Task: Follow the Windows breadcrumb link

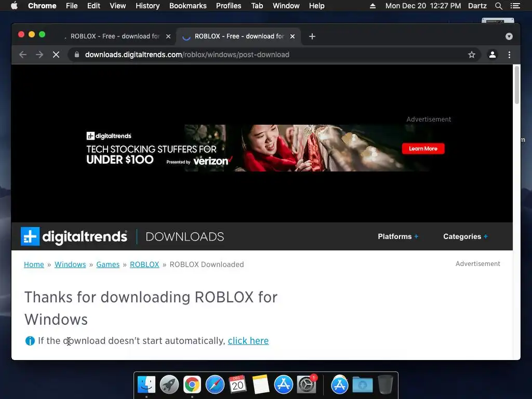Action: click(x=70, y=264)
